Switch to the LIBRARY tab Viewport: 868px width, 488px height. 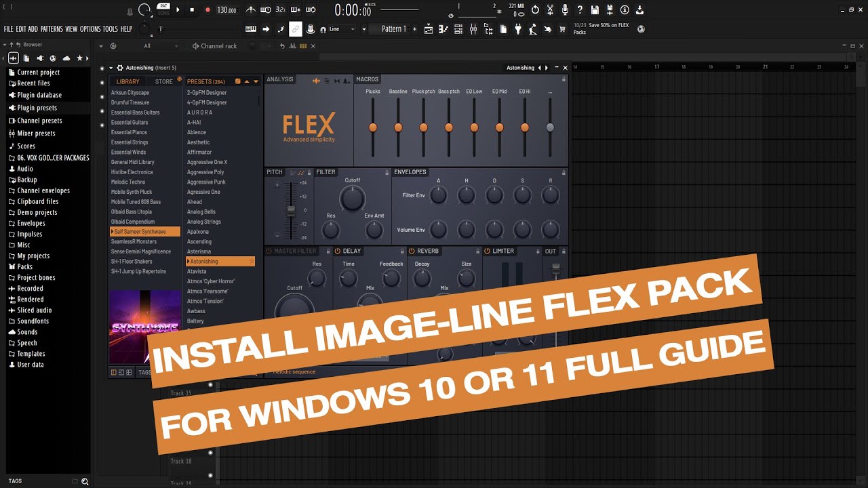[127, 81]
